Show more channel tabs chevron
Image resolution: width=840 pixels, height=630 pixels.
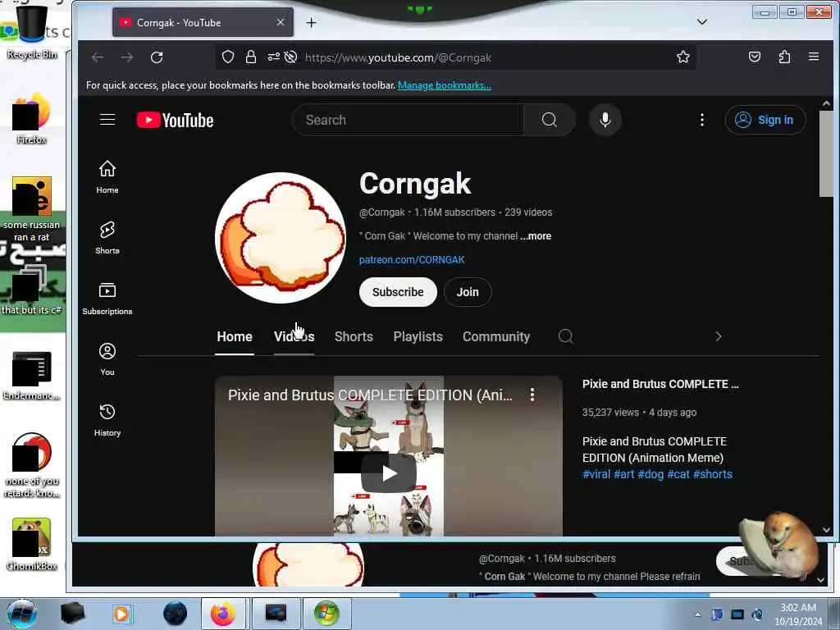(719, 336)
